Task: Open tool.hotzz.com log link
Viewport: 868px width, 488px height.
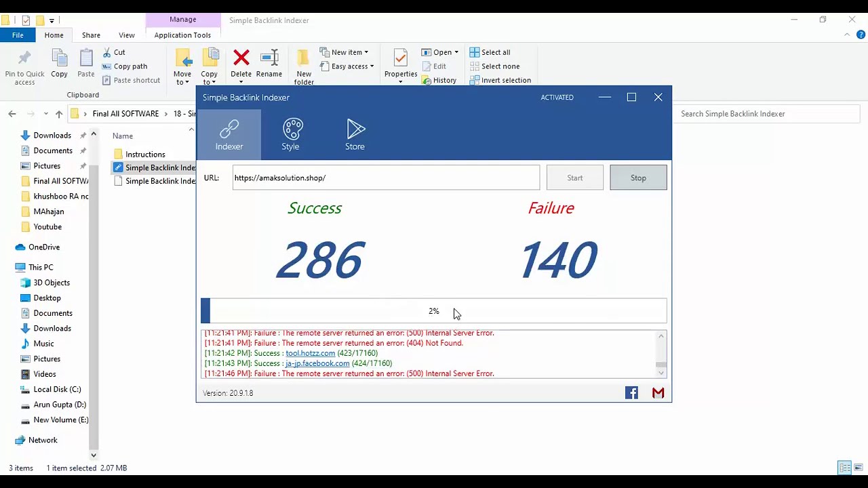Action: coord(310,353)
